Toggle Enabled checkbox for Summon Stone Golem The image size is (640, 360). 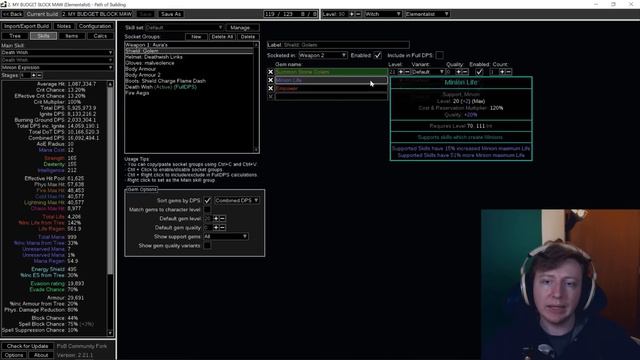(479, 72)
